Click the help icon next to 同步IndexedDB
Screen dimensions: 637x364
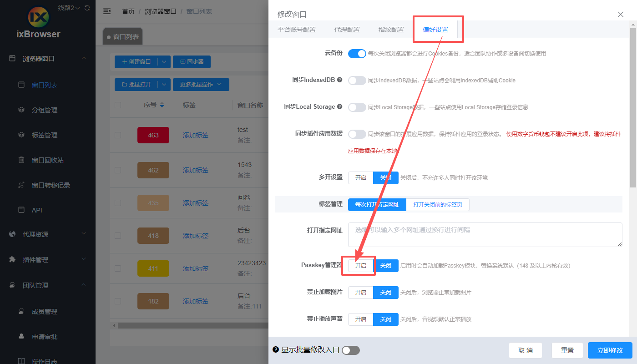point(339,80)
